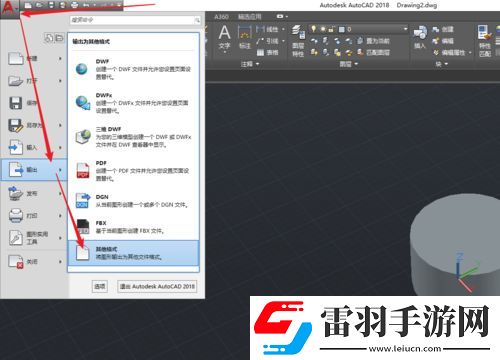Toggle layer 0 light bulb on/off
The width and height of the screenshot is (500, 360).
(x=313, y=29)
